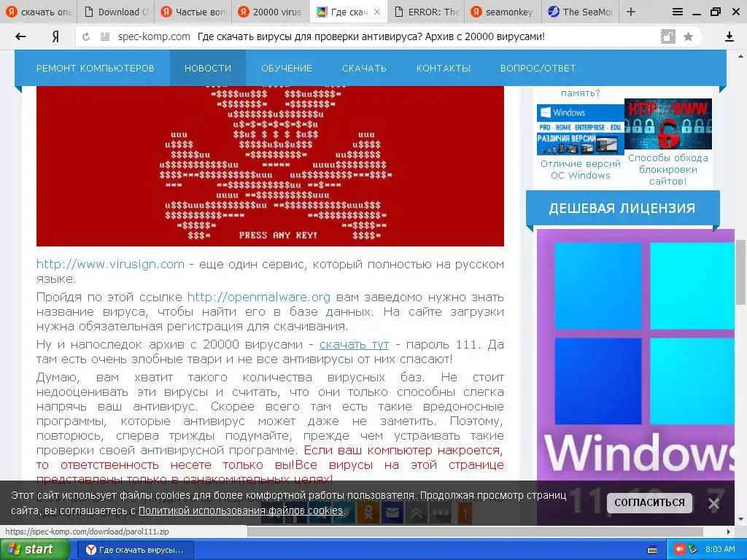Viewport: 747px width, 560px height.
Task: Open 'ВОПРОС/ОТВЕТ' site menu item
Action: tap(538, 68)
